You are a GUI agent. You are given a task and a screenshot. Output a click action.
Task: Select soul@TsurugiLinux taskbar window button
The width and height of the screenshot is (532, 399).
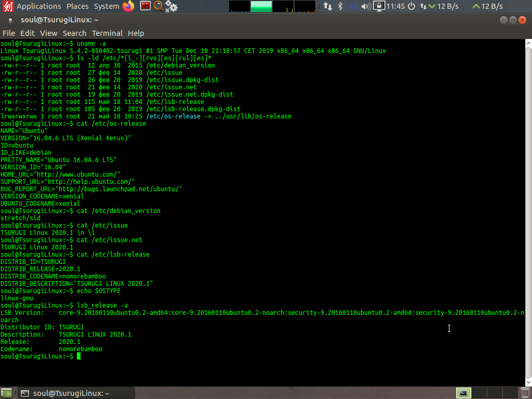pos(76,393)
